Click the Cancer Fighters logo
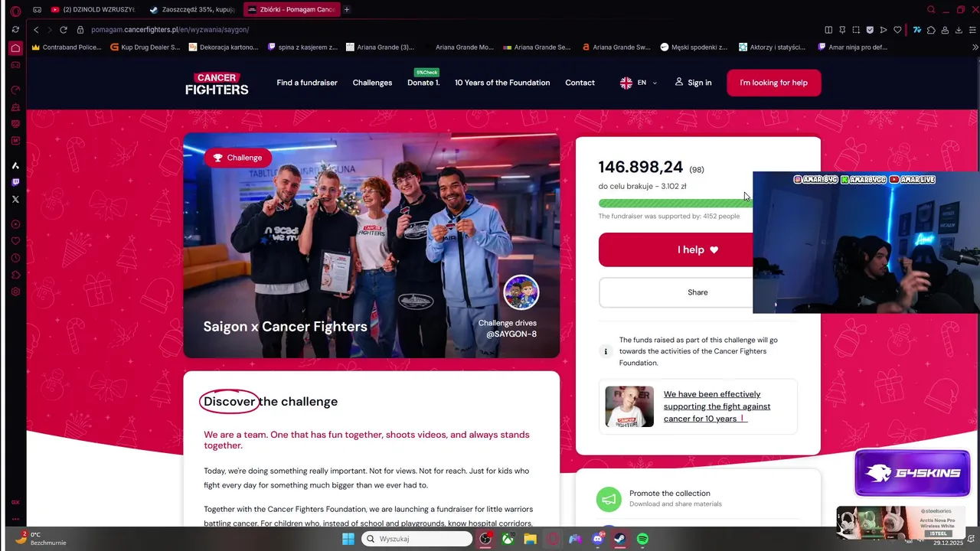The image size is (980, 551). [x=217, y=83]
